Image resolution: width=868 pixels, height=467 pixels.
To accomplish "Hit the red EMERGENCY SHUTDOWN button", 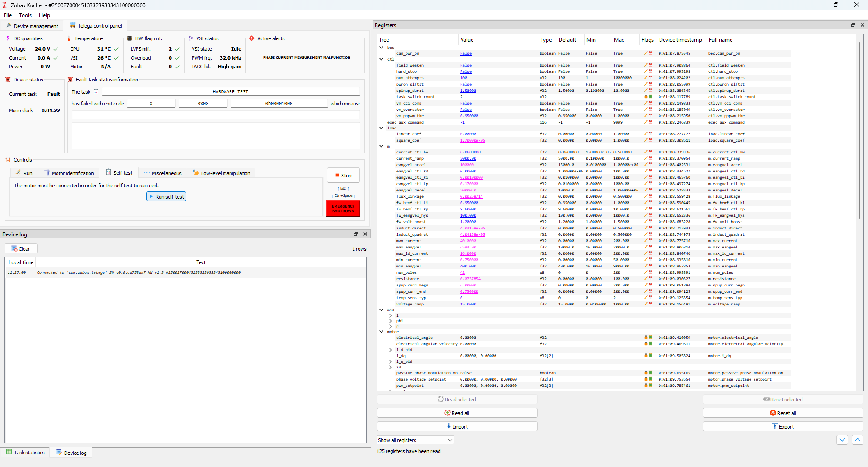I will pyautogui.click(x=343, y=209).
